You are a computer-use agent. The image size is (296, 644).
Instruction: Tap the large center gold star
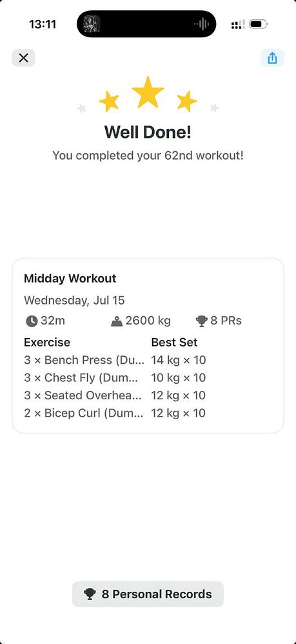click(x=148, y=92)
